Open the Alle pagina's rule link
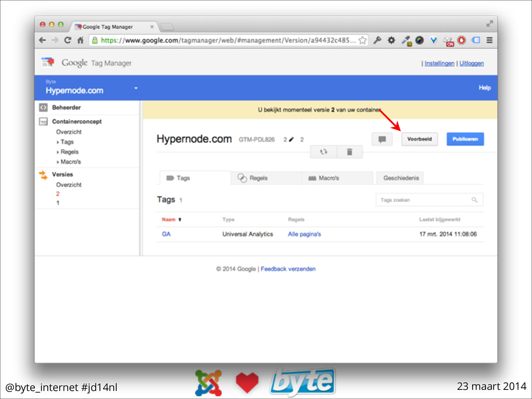 click(x=304, y=234)
